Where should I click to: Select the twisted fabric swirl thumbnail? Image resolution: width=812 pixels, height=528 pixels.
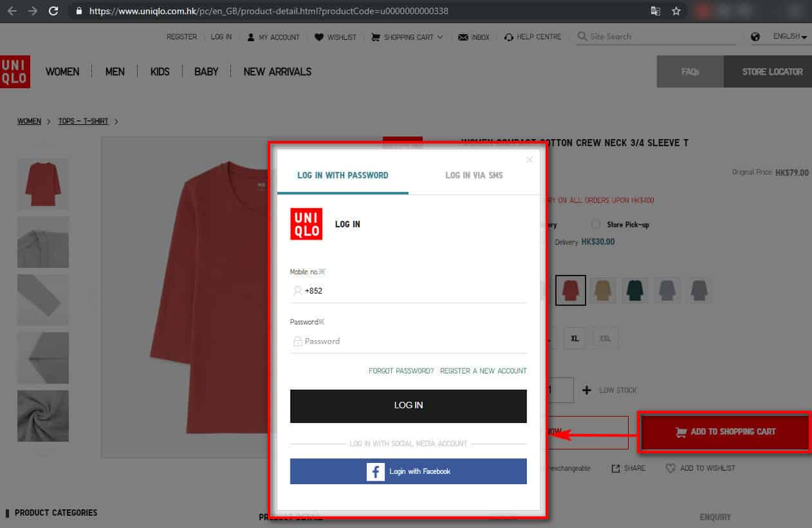click(x=43, y=416)
